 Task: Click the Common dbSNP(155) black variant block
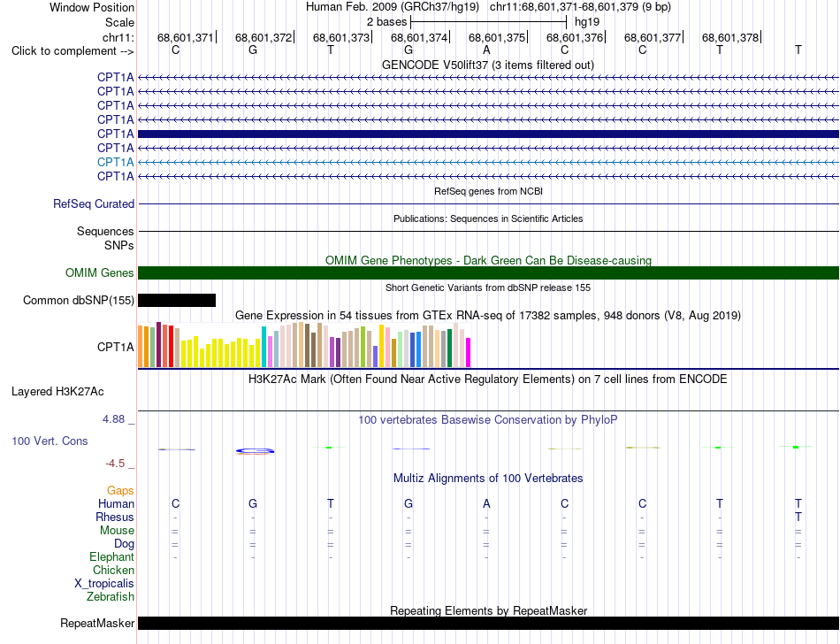(177, 300)
